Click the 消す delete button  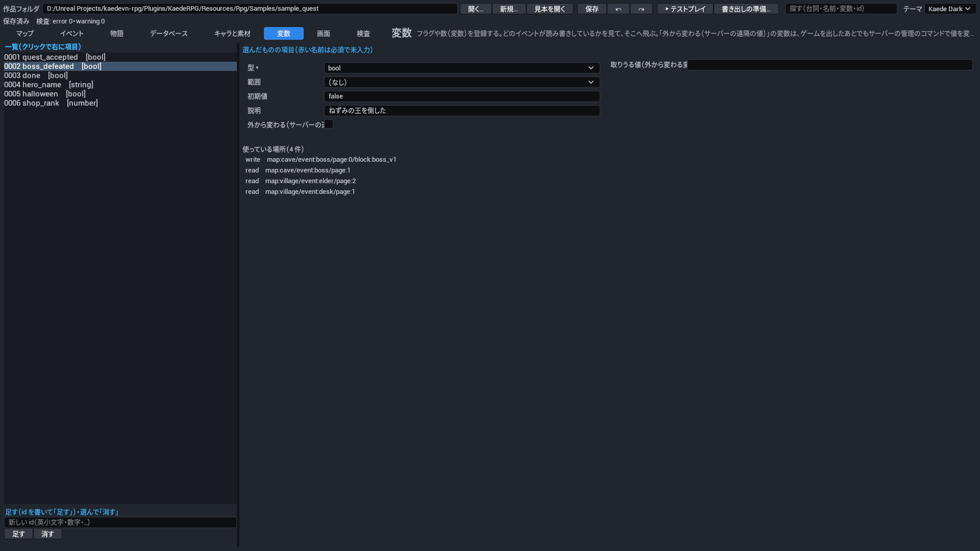coord(47,534)
